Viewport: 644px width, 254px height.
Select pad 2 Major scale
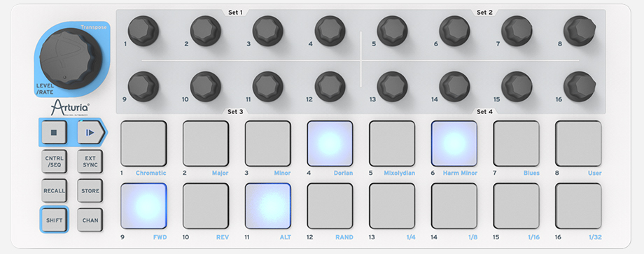click(x=205, y=143)
